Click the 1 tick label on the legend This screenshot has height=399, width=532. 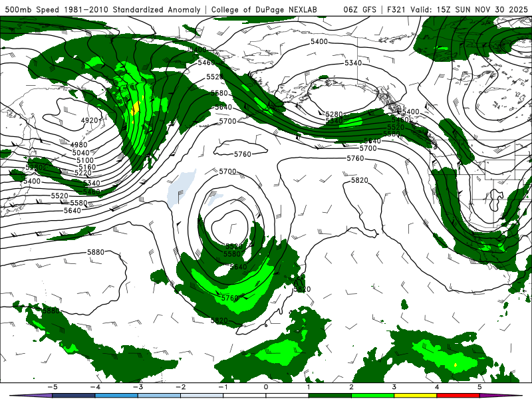click(x=309, y=387)
